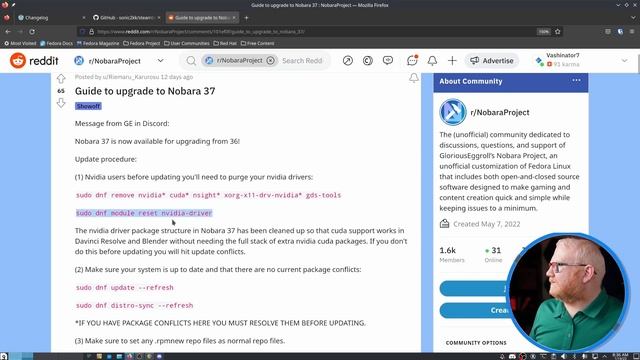
Task: Click the taskbar clock
Action: click(x=620, y=356)
